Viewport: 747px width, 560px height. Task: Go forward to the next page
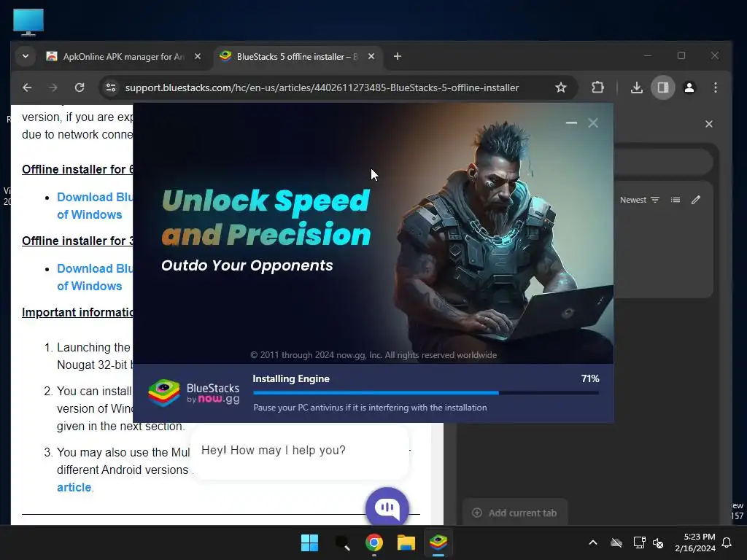(x=53, y=87)
